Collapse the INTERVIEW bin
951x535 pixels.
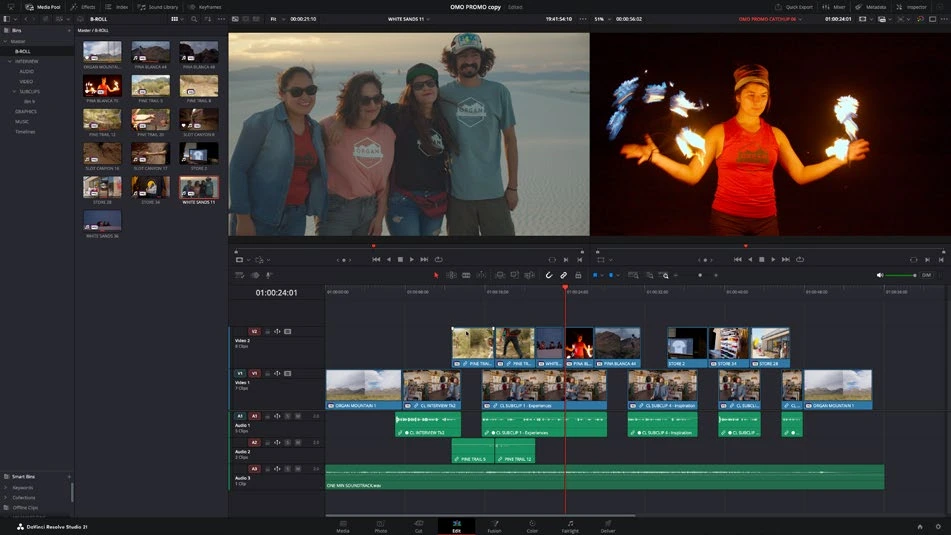10,61
